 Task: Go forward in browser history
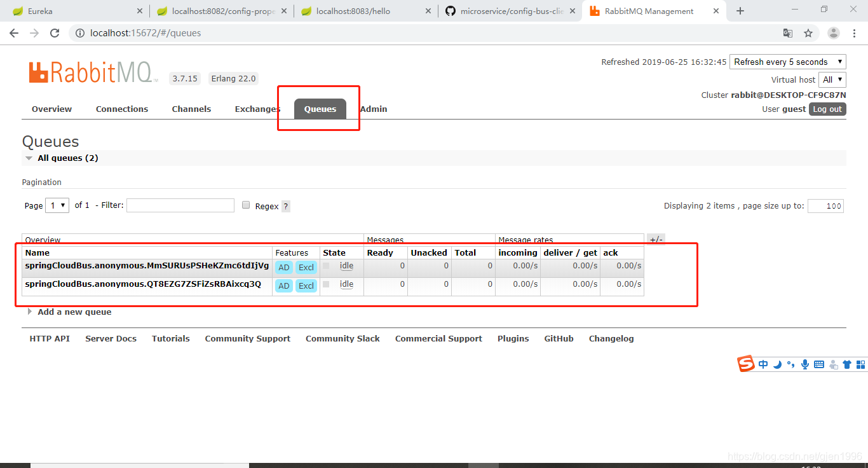(34, 33)
